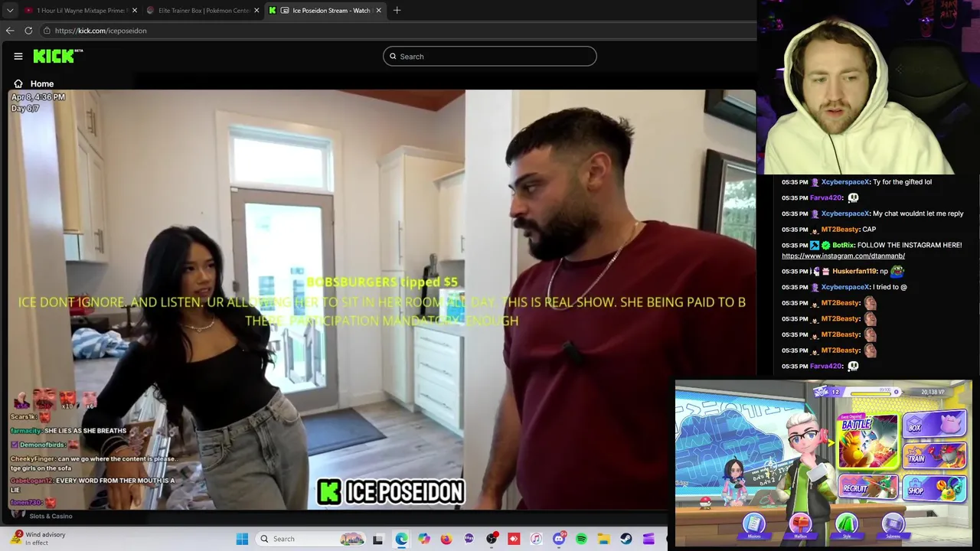Image resolution: width=980 pixels, height=551 pixels.
Task: Click the Windows taskbar Search box
Action: (310, 539)
